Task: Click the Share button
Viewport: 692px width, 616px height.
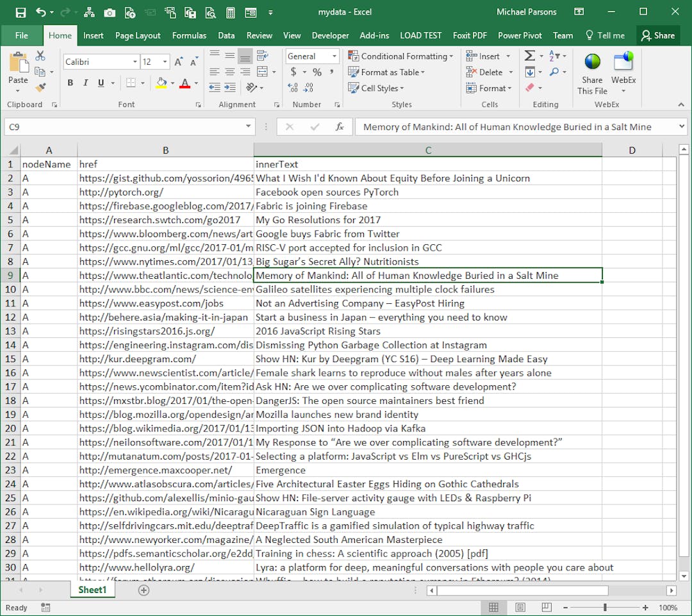Action: (658, 35)
